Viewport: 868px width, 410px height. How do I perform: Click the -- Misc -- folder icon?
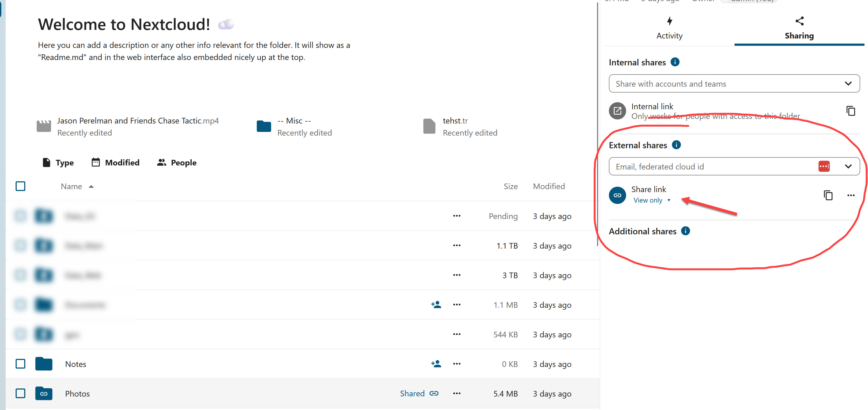[263, 126]
